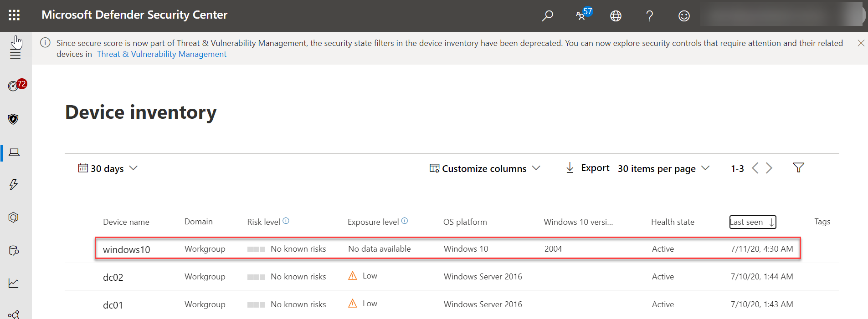Screen dimensions: 868x319
Task: Click the blurred user account area
Action: [782, 15]
